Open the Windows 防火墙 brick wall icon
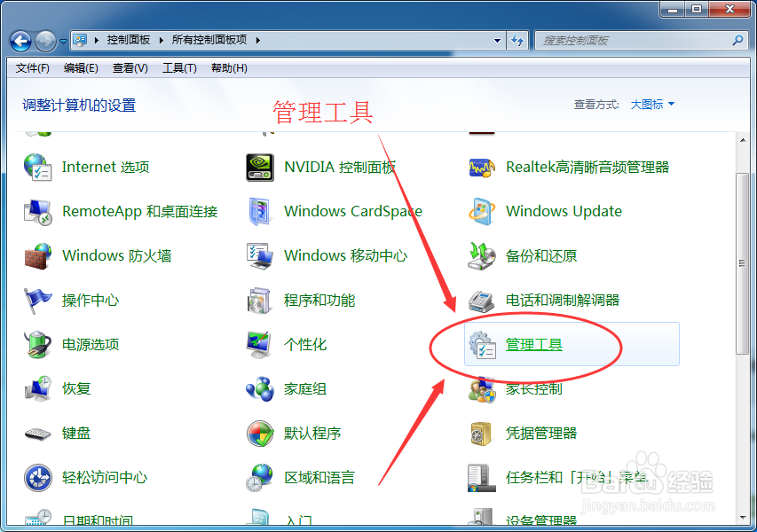 (38, 256)
